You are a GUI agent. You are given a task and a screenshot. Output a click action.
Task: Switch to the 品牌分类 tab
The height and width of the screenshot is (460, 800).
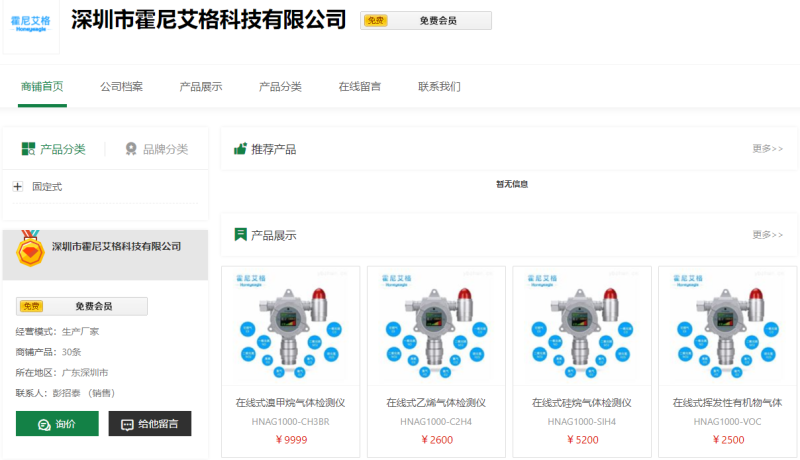[x=156, y=149]
